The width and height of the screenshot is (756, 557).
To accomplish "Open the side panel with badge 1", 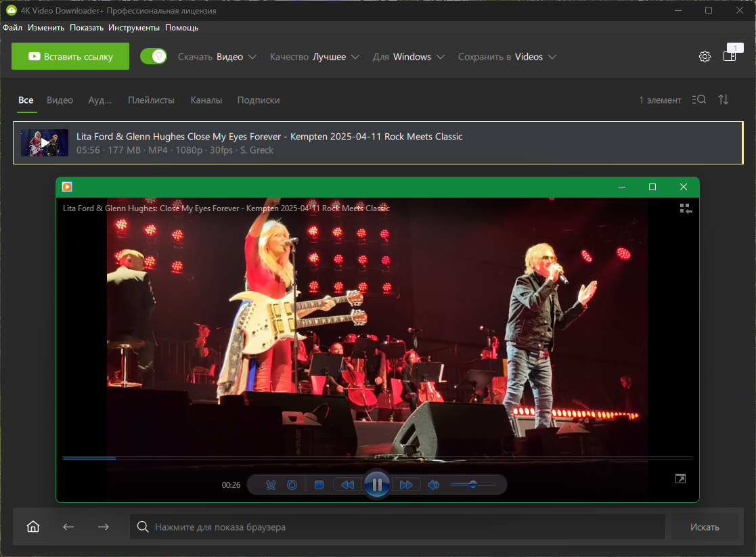I will 730,57.
